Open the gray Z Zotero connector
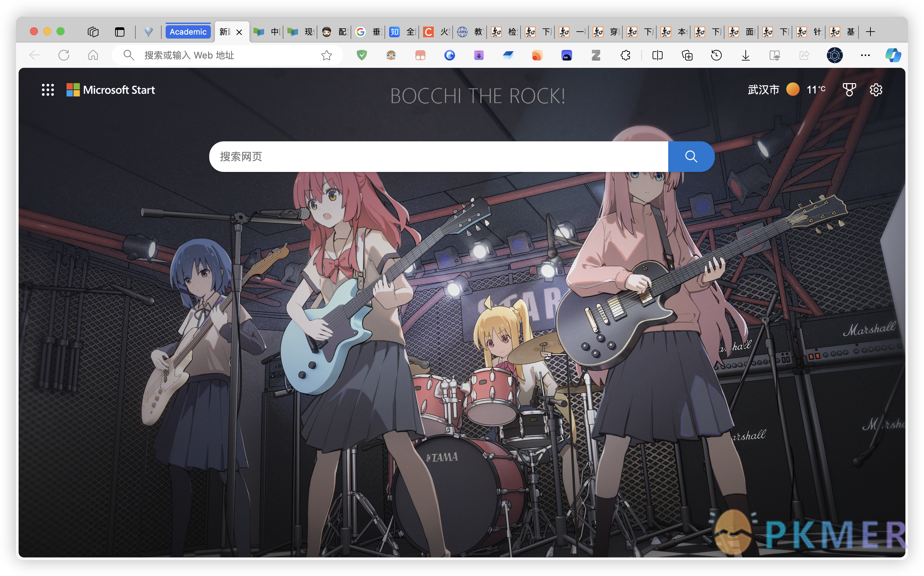The height and width of the screenshot is (576, 924). 596,56
